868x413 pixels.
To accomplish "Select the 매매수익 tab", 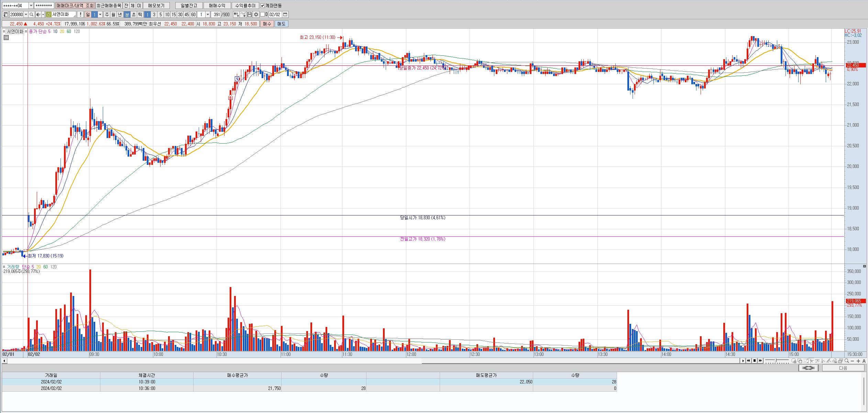I will tap(217, 6).
